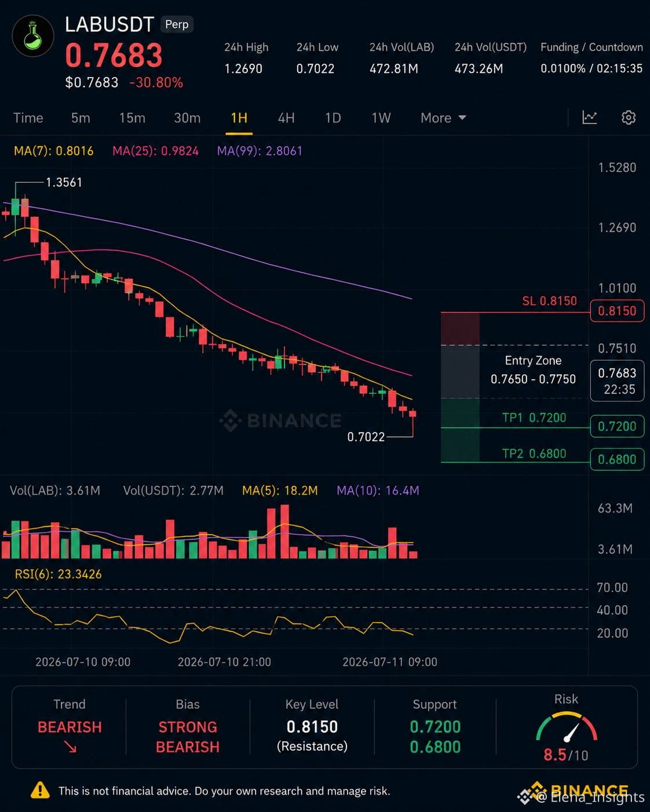The image size is (650, 812).
Task: Click the 2026-07-11 09:00 time axis label
Action: [x=390, y=662]
